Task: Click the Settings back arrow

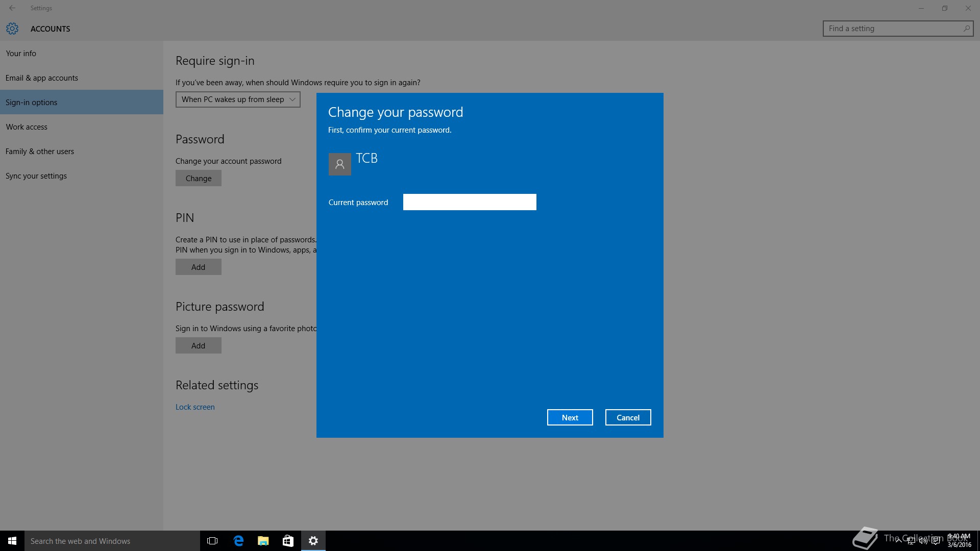Action: tap(12, 8)
